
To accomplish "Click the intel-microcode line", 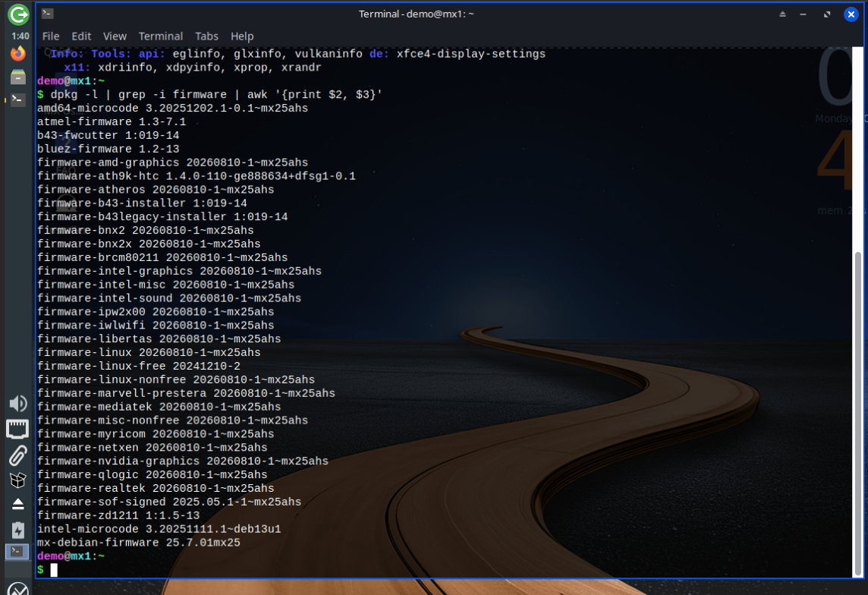I will pos(159,528).
